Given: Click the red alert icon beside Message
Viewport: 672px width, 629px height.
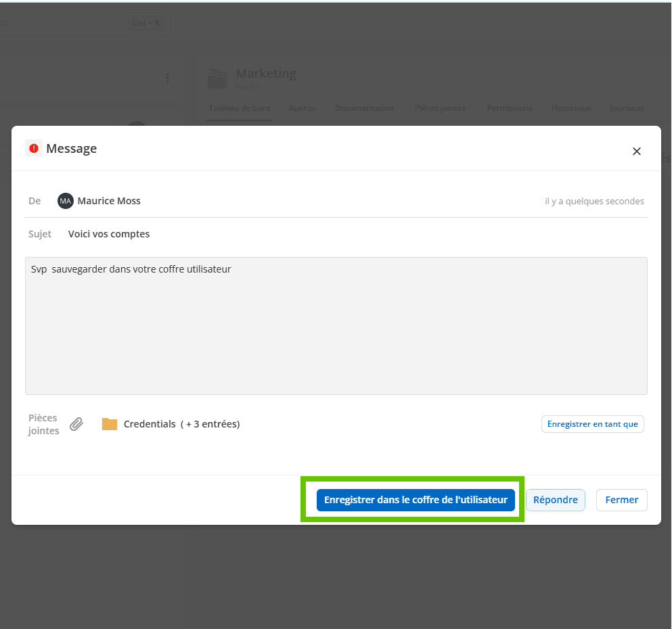Looking at the screenshot, I should coord(34,148).
